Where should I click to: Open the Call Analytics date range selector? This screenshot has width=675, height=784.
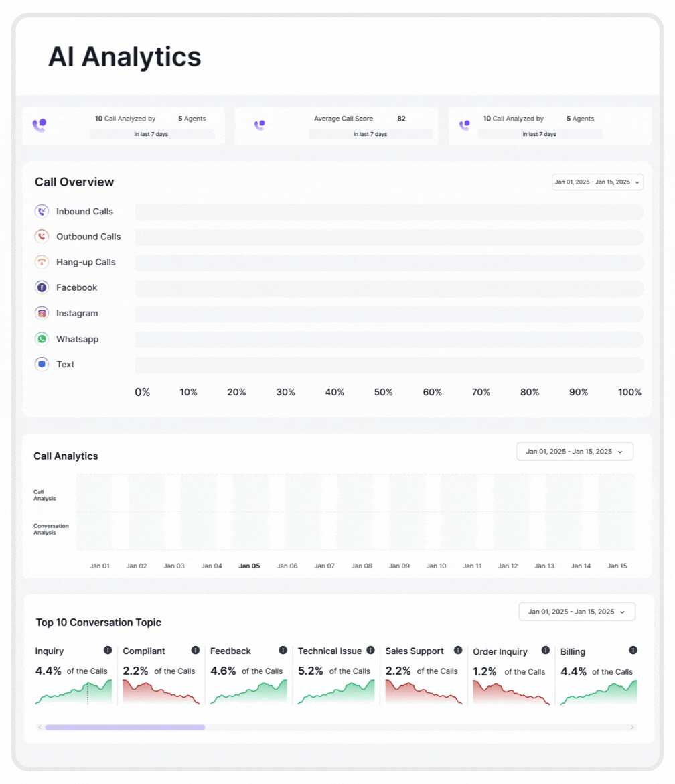(574, 451)
